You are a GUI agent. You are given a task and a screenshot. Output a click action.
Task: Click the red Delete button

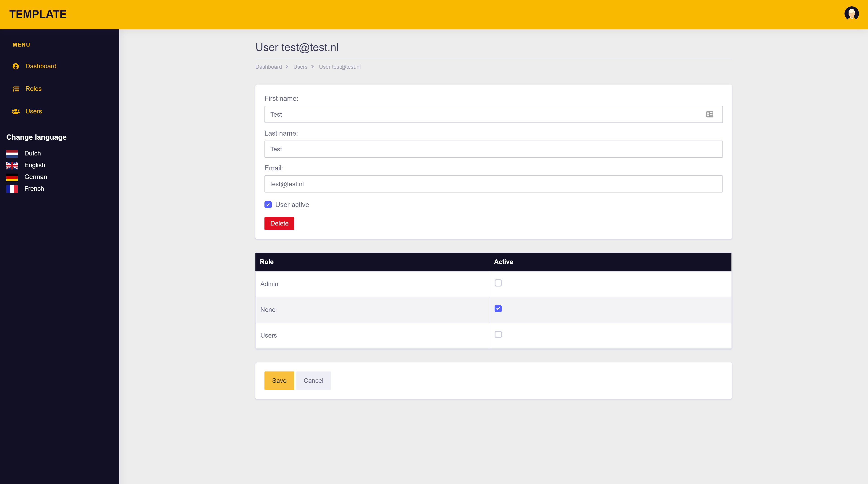[279, 223]
